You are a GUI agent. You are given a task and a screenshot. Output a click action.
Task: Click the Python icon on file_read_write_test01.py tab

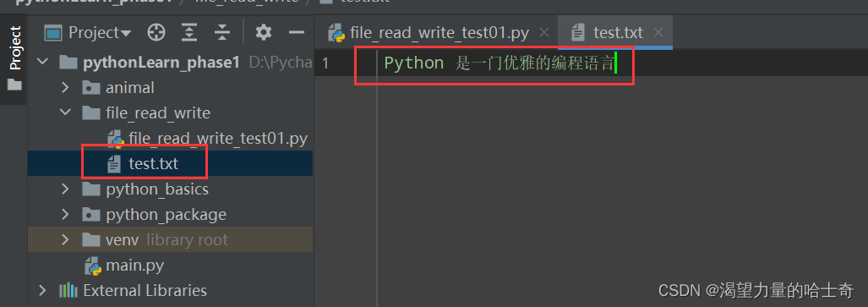(x=337, y=33)
